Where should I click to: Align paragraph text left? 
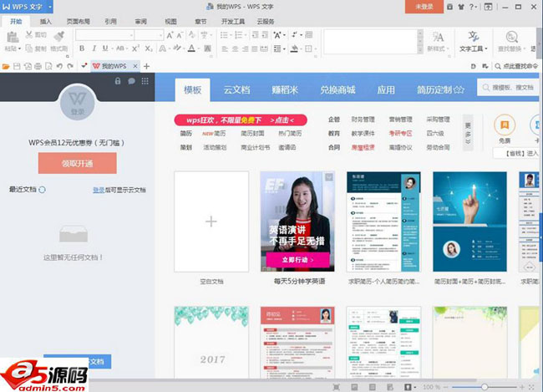click(225, 48)
